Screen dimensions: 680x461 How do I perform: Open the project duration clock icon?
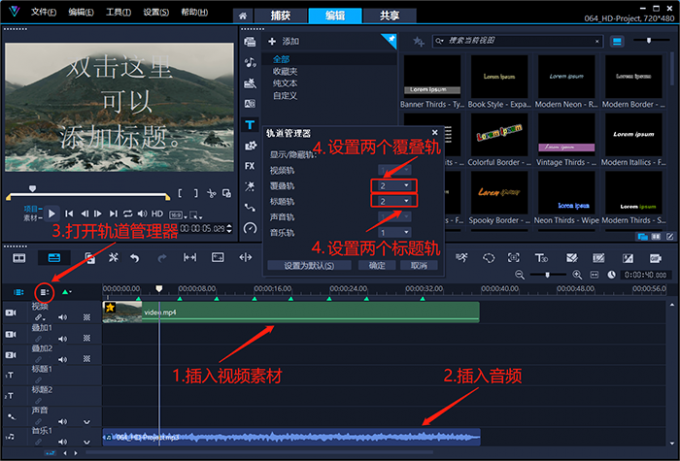pos(611,275)
